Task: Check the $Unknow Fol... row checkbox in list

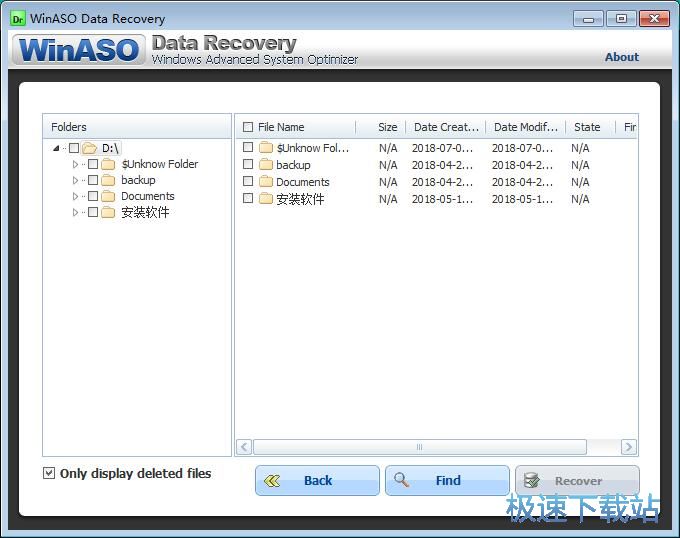Action: 248,147
